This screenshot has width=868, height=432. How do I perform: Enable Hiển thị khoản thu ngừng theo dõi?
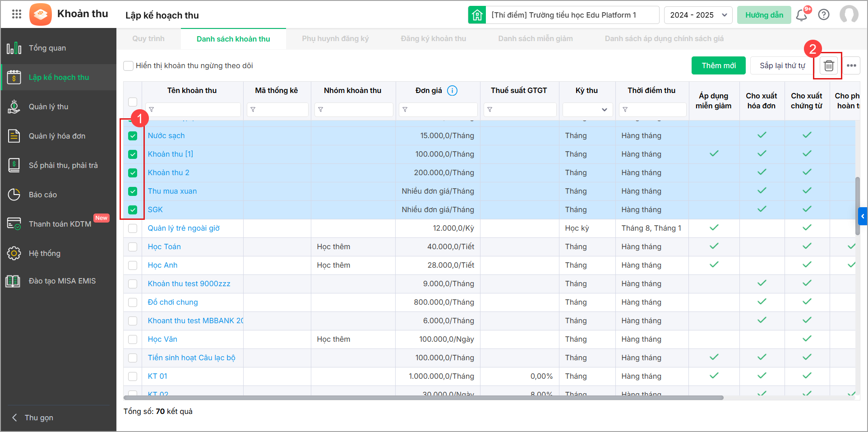pos(129,66)
